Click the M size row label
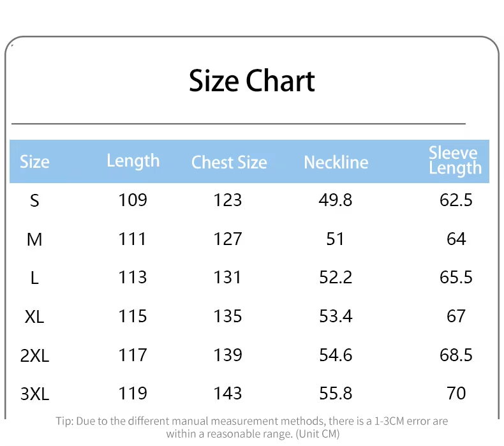 pos(34,239)
